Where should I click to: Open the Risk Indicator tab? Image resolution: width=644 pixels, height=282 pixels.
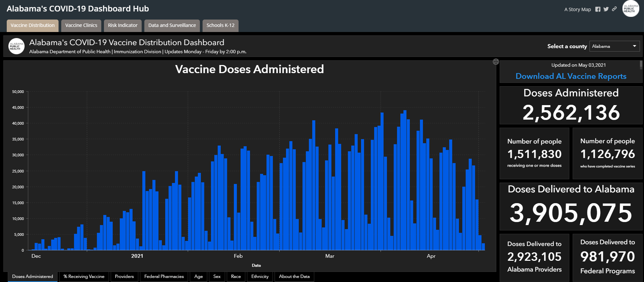tap(122, 26)
